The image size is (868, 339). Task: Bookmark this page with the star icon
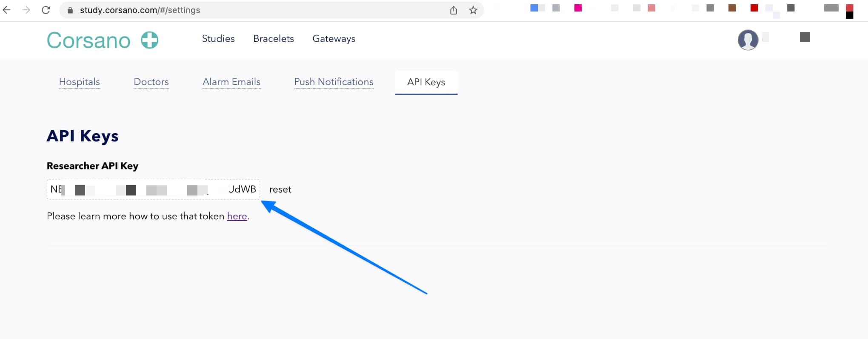click(x=473, y=10)
